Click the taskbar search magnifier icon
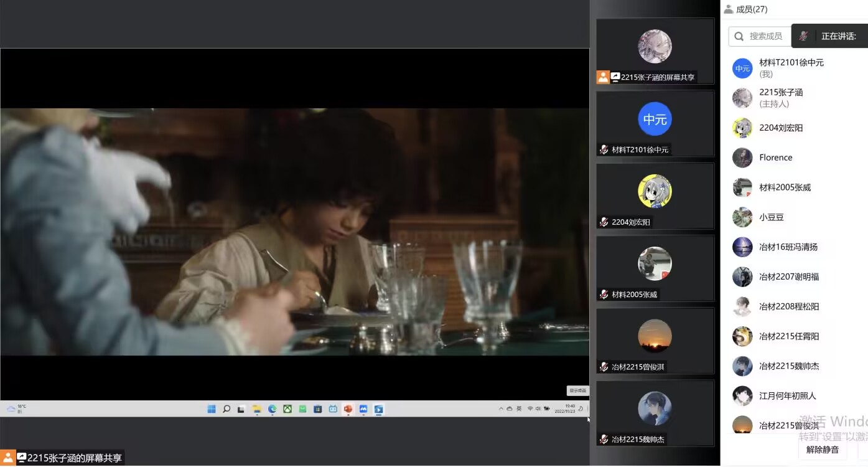Image resolution: width=868 pixels, height=467 pixels. 226,409
